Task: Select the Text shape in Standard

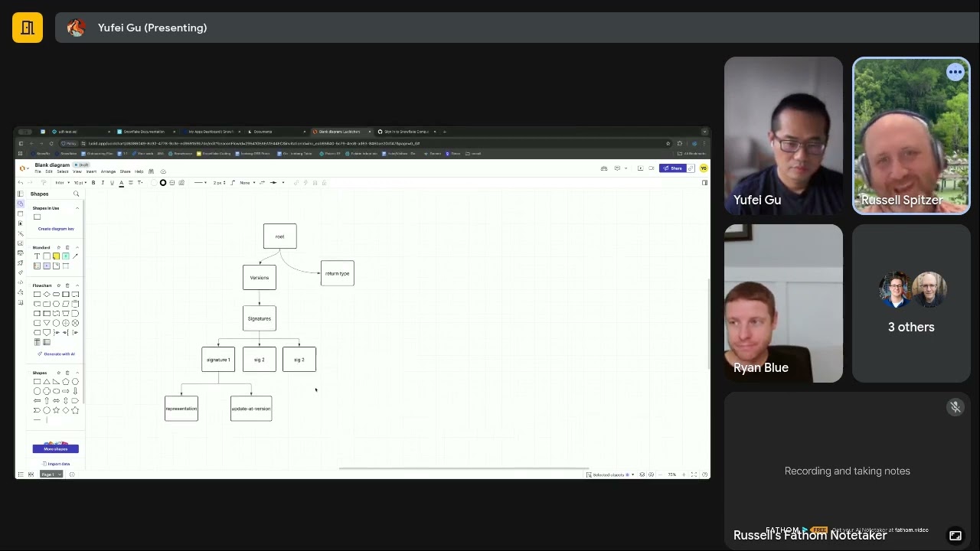Action: click(x=37, y=256)
